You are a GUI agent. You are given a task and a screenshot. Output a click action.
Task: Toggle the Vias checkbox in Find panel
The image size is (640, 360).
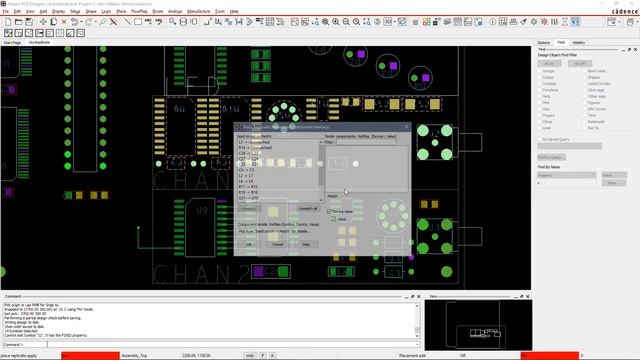540,109
